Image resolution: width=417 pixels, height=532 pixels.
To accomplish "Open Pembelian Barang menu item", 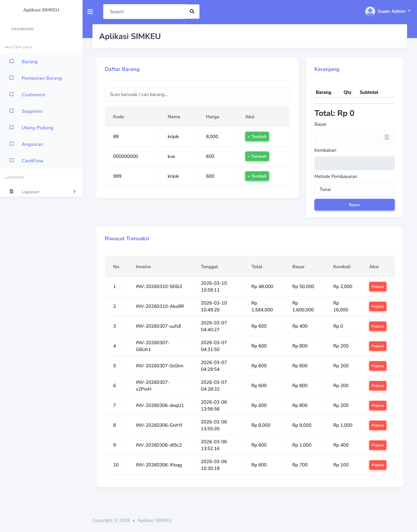I will click(x=42, y=78).
